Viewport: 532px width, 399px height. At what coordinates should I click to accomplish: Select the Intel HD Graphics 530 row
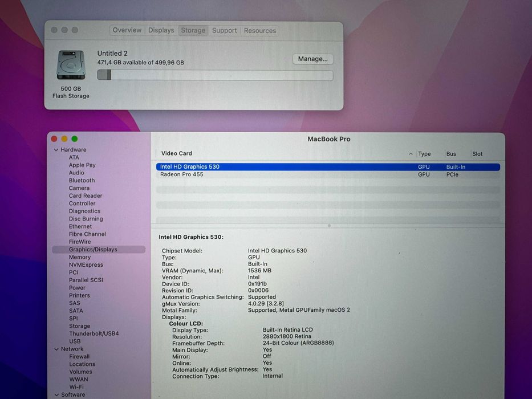click(328, 167)
